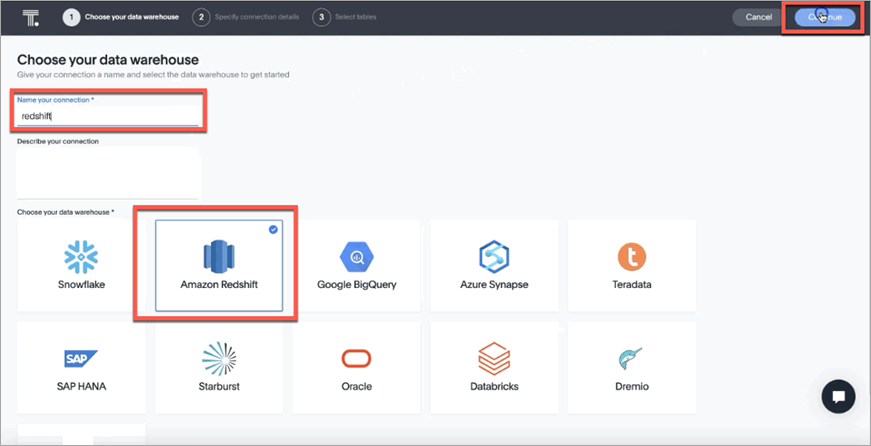Focus the Name your connection field
Image resolution: width=871 pixels, height=446 pixels.
(107, 116)
